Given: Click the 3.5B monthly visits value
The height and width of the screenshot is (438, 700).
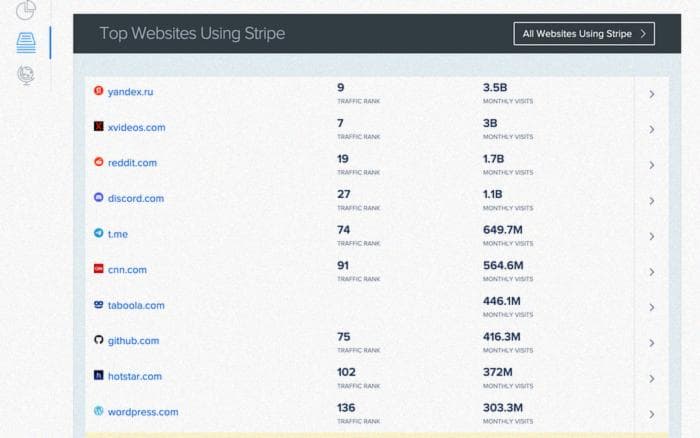Looking at the screenshot, I should 495,88.
